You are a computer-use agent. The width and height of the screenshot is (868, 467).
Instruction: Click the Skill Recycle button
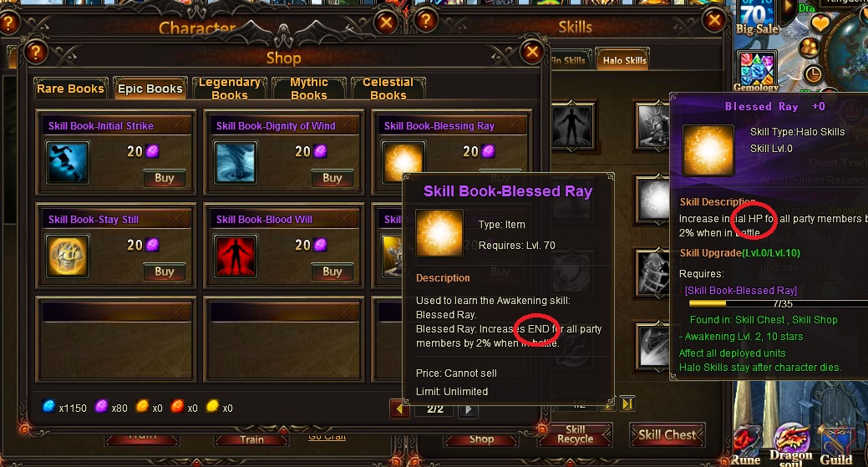(575, 434)
